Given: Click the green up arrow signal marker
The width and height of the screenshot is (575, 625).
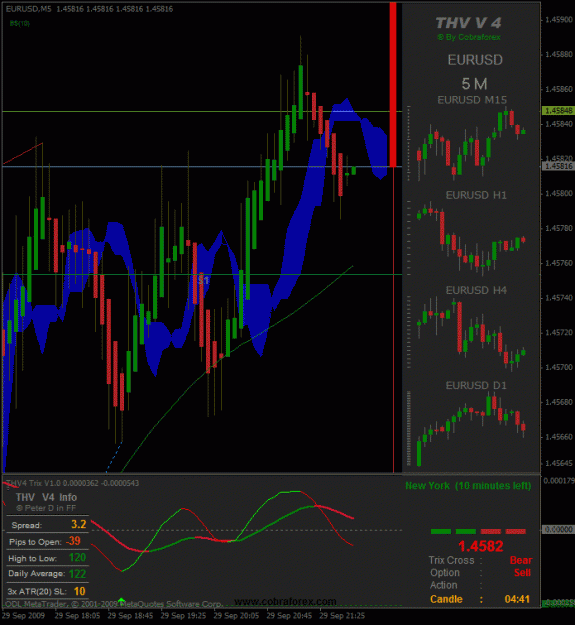Looking at the screenshot, I should tap(122, 600).
